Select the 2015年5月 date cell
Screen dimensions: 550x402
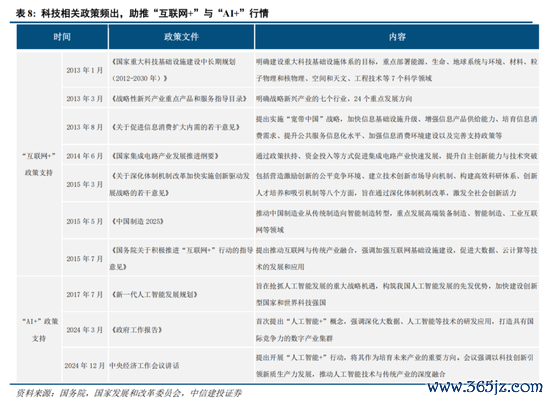point(85,221)
